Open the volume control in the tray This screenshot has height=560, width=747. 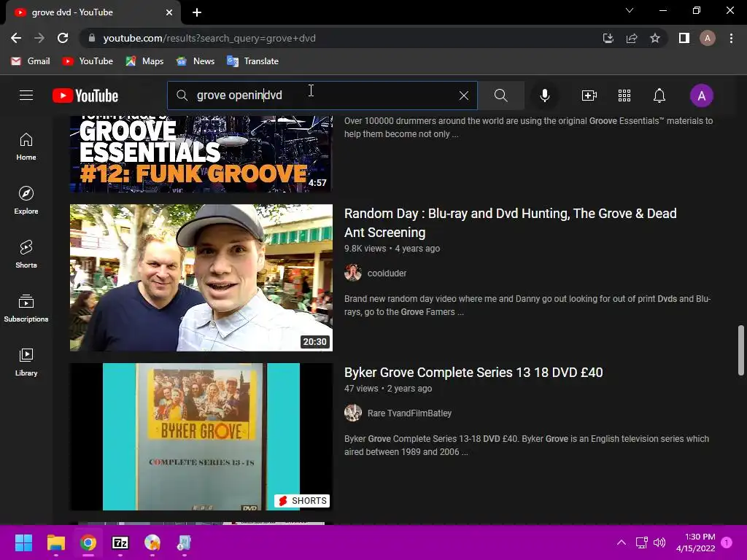(x=659, y=542)
